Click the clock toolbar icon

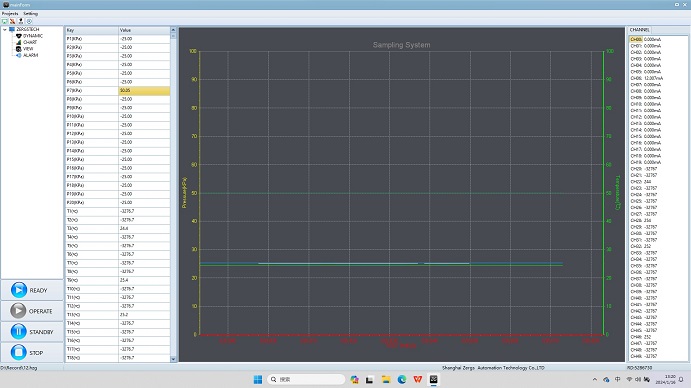click(29, 21)
